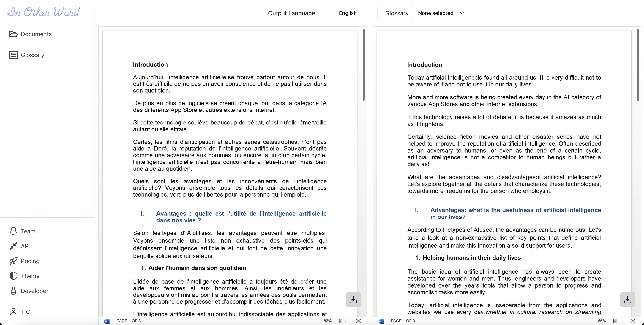Viewport: 644px width, 325px height.
Task: Click the 86% zoom level control
Action: (x=327, y=321)
